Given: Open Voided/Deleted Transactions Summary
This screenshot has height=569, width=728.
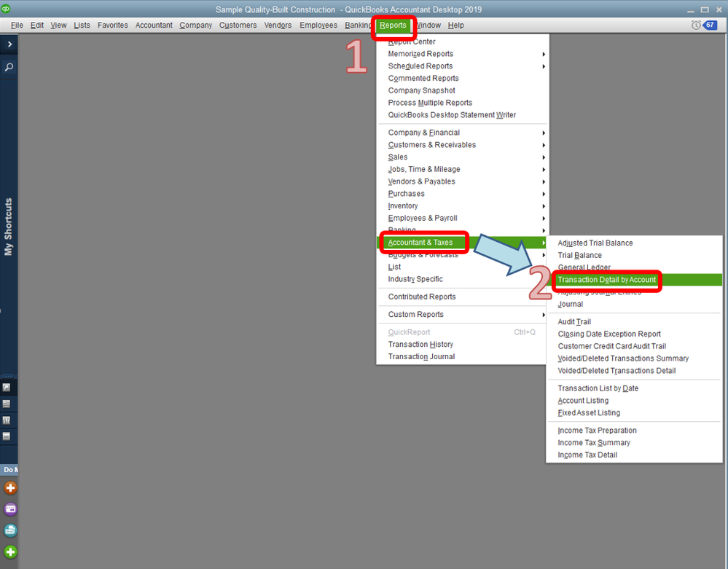Looking at the screenshot, I should click(x=622, y=358).
